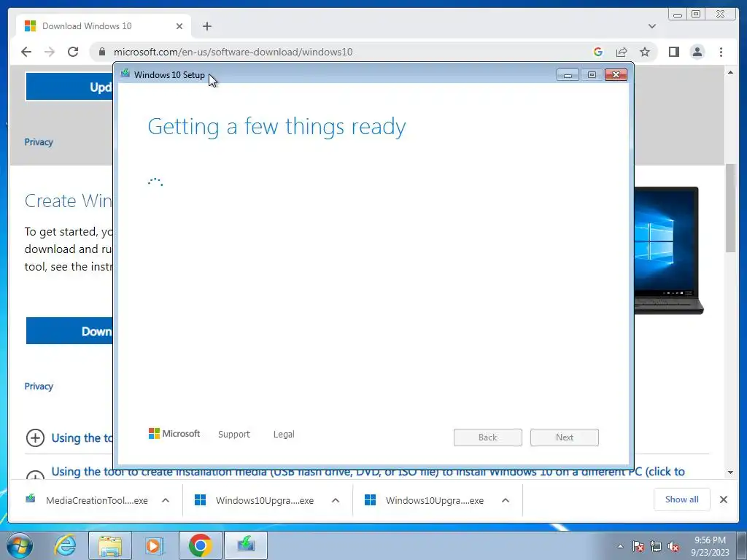Open Windows Explorer from taskbar
This screenshot has height=560, width=747.
(110, 545)
